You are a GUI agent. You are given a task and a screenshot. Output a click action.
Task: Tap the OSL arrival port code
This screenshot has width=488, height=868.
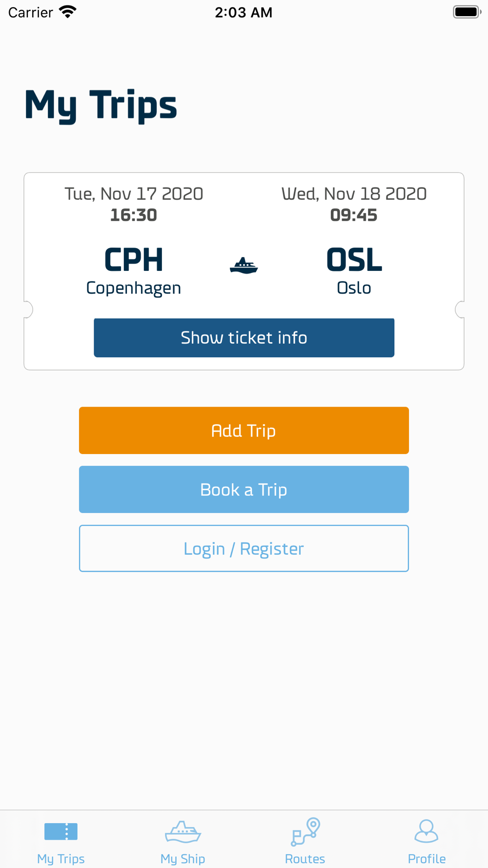[x=354, y=260]
